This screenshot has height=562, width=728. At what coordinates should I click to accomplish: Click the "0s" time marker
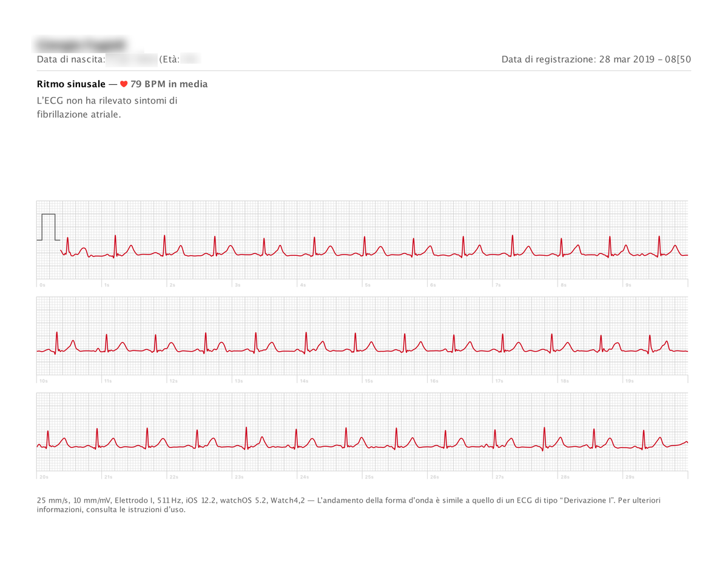[x=42, y=285]
